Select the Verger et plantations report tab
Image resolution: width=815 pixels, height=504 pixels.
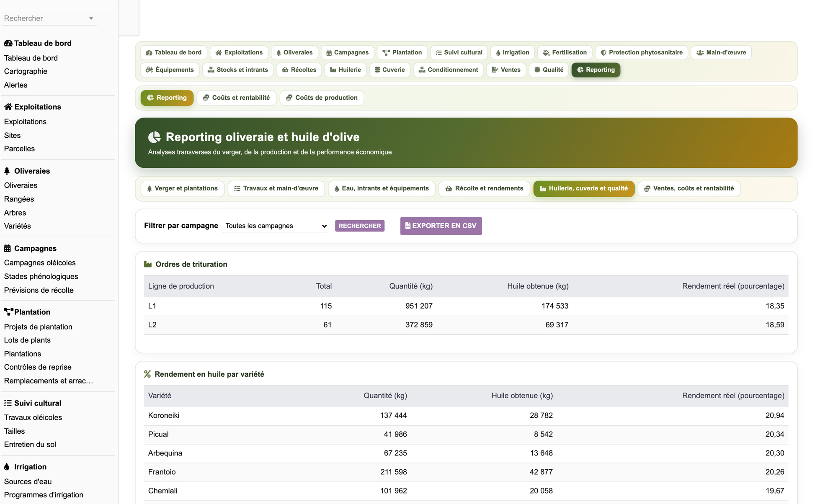pyautogui.click(x=182, y=189)
